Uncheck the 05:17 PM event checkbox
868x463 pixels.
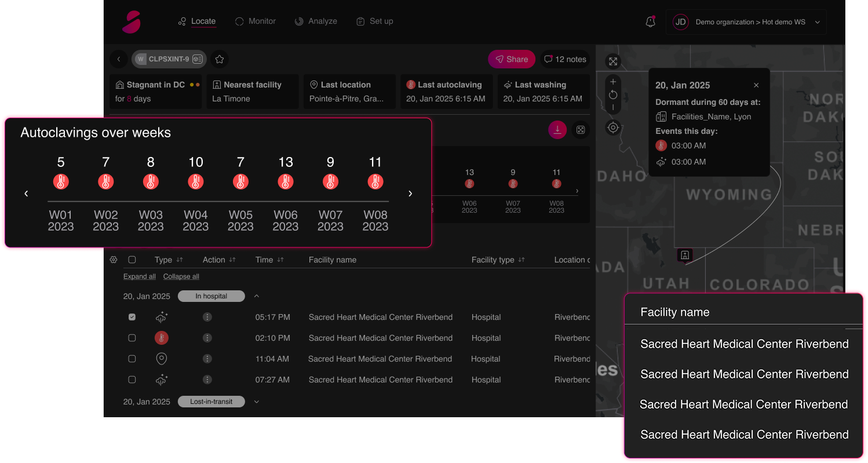click(x=132, y=317)
